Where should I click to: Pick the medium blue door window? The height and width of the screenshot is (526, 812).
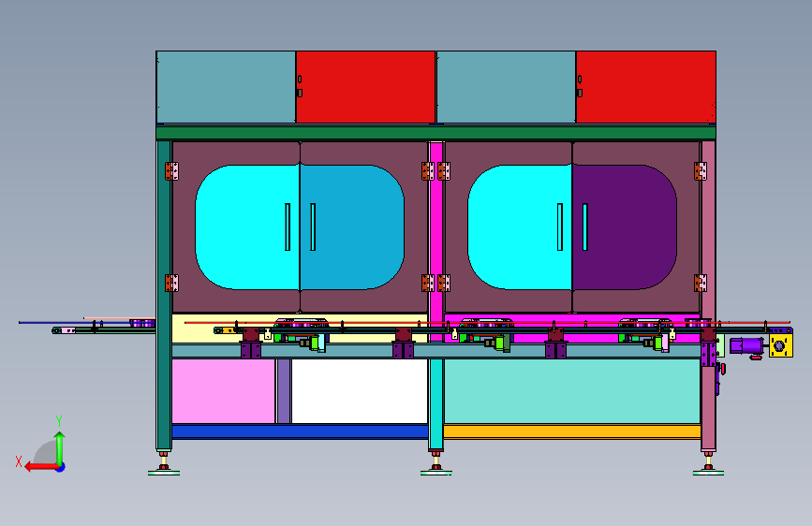tap(352, 226)
